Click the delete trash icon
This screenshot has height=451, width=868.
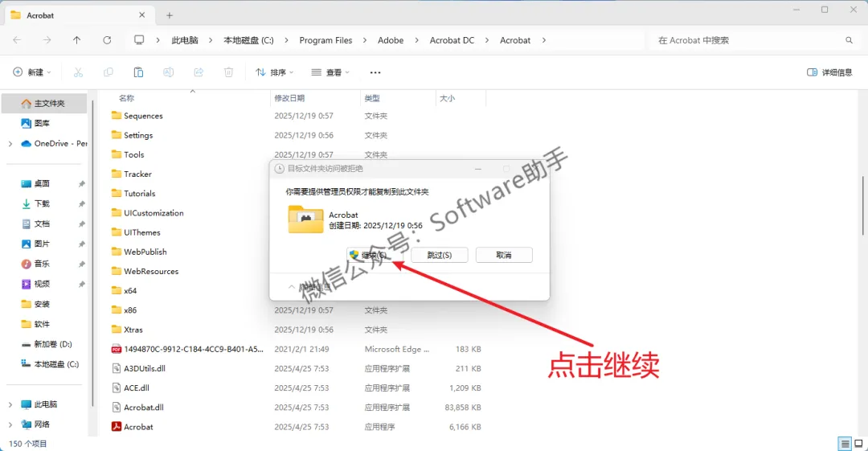click(x=228, y=72)
